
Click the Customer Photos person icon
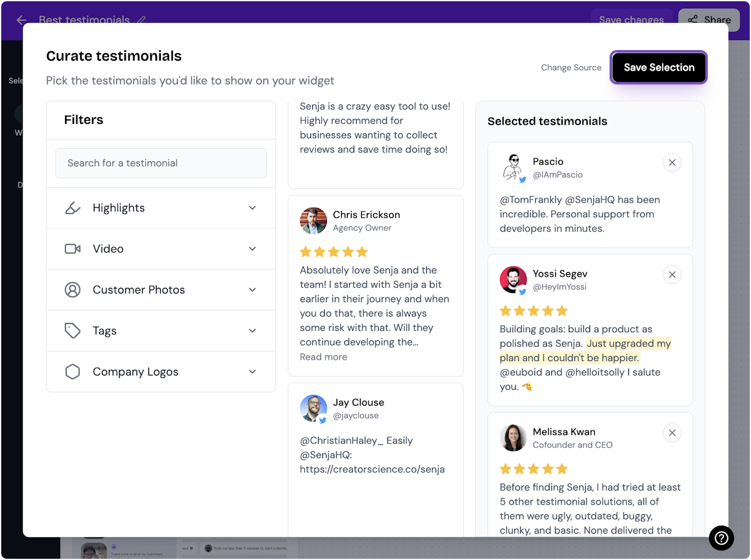(73, 290)
